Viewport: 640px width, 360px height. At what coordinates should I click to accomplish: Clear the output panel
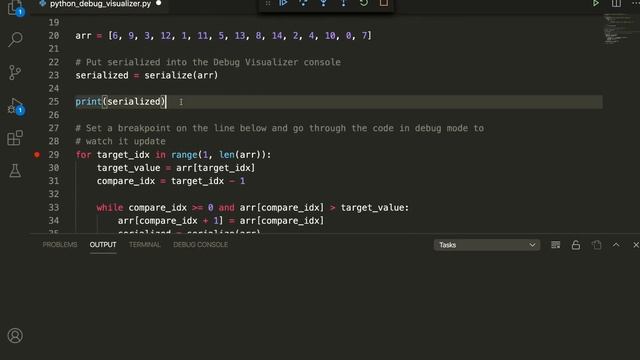(556, 245)
